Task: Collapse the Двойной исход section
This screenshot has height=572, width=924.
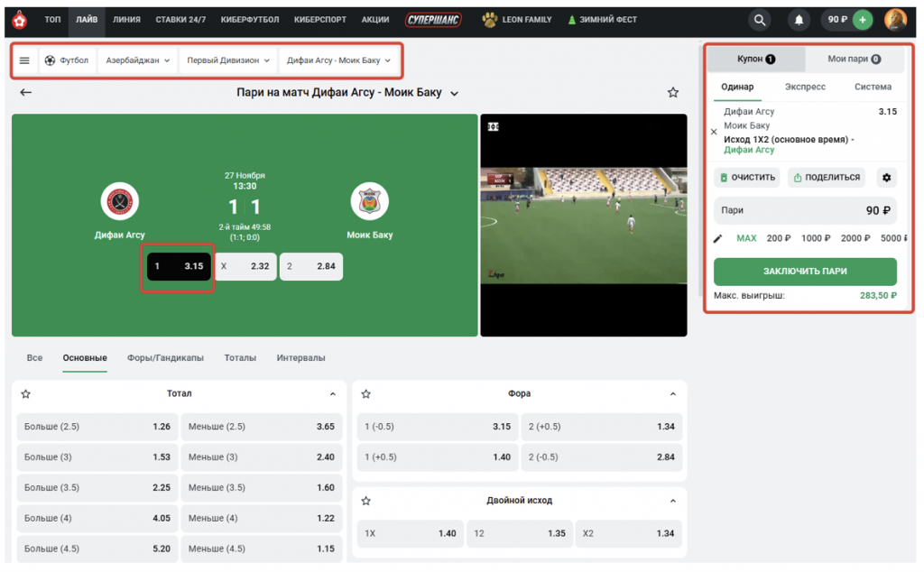Action: click(673, 500)
